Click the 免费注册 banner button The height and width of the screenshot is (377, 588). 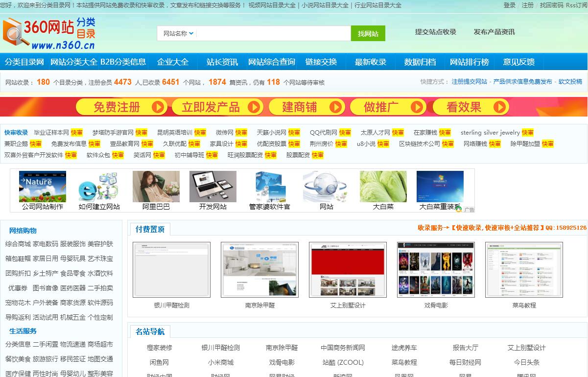coord(122,107)
